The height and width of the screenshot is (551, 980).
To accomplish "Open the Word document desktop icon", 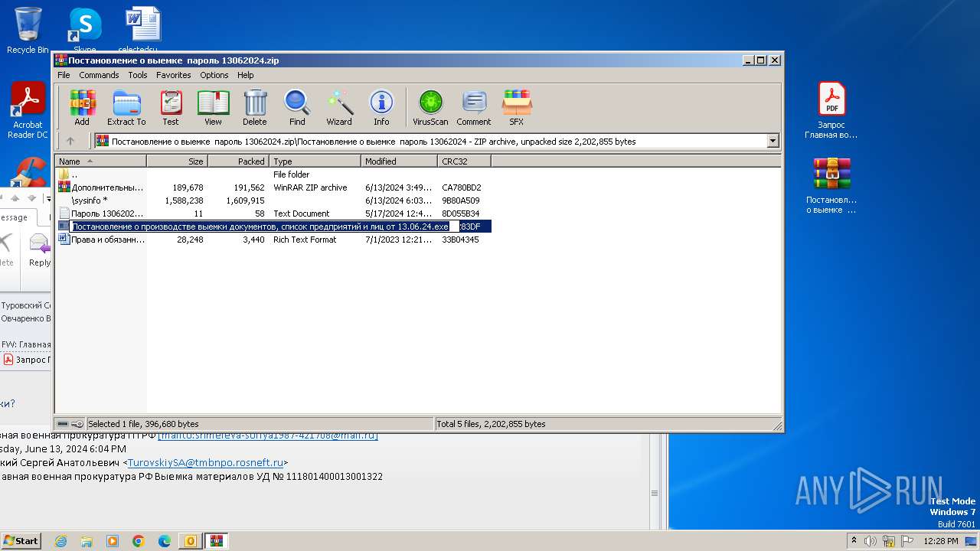I will [x=143, y=29].
